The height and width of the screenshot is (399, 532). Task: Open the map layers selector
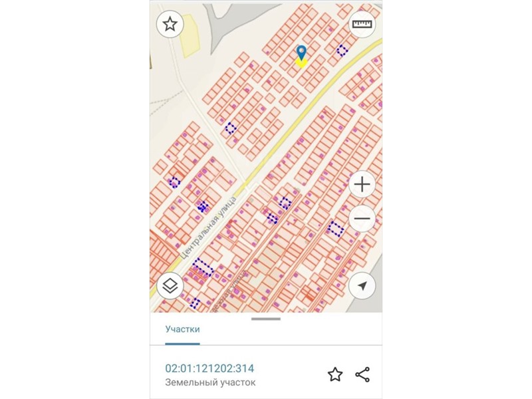pos(170,286)
